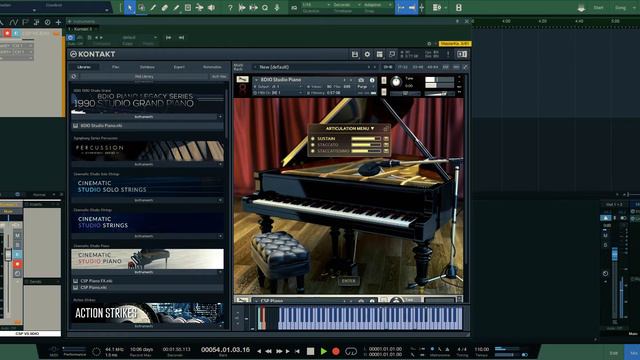Viewport: 640px width, 360px height.
Task: Open Kontakt save/load disk icon
Action: point(355,54)
